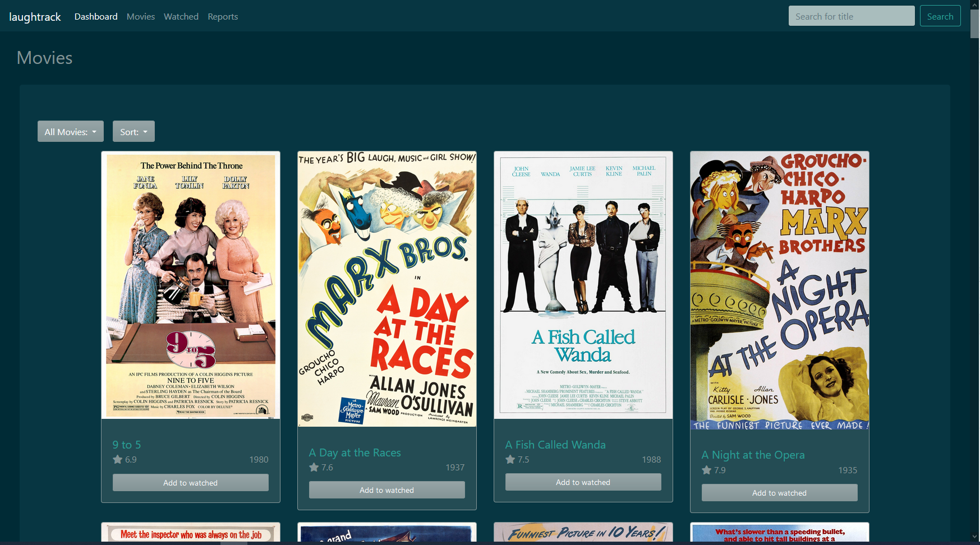Open A Night at the Opera poster

point(780,290)
